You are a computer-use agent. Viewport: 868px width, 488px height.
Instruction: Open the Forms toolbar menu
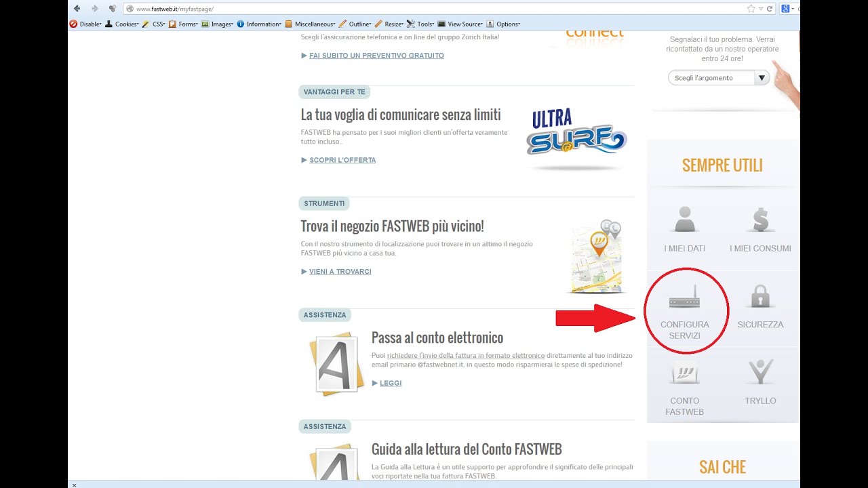click(183, 24)
